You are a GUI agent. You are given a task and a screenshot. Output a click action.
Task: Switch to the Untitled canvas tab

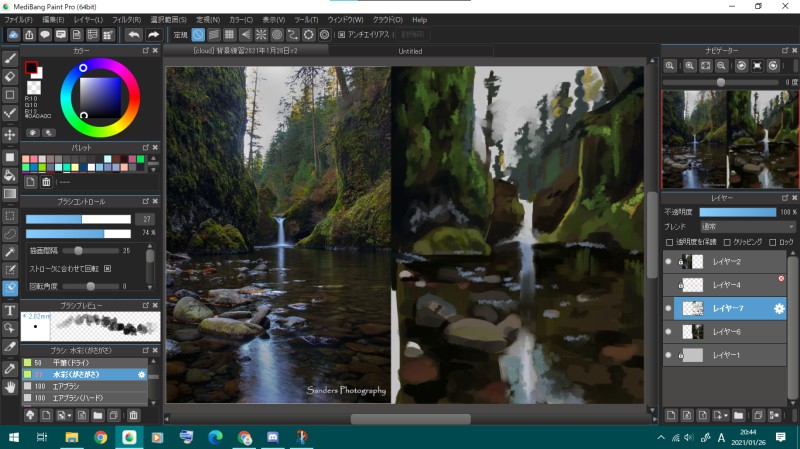click(411, 51)
